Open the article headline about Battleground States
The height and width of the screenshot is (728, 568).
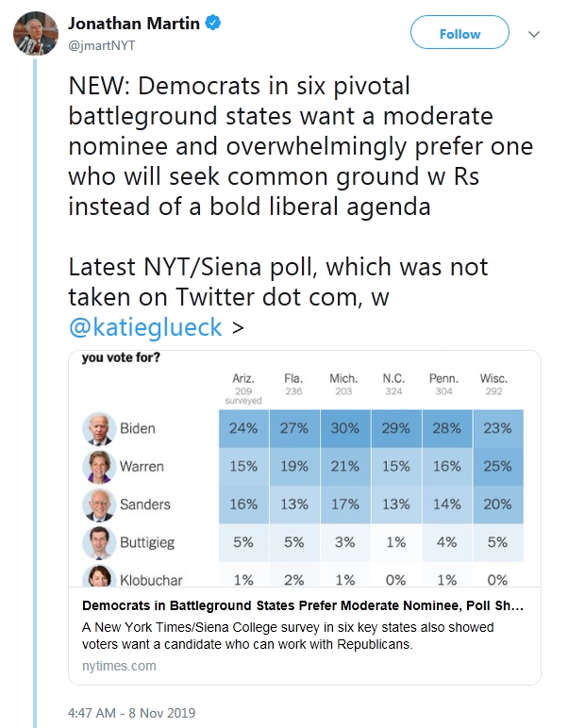[303, 605]
